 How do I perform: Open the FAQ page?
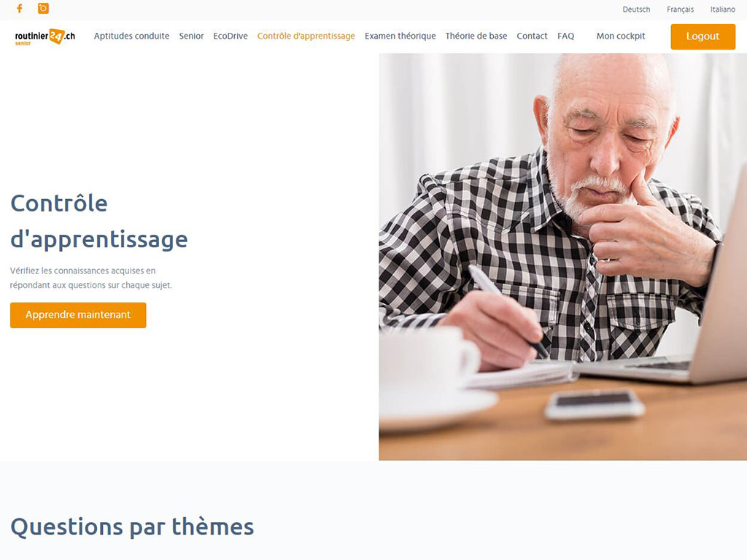pyautogui.click(x=565, y=36)
